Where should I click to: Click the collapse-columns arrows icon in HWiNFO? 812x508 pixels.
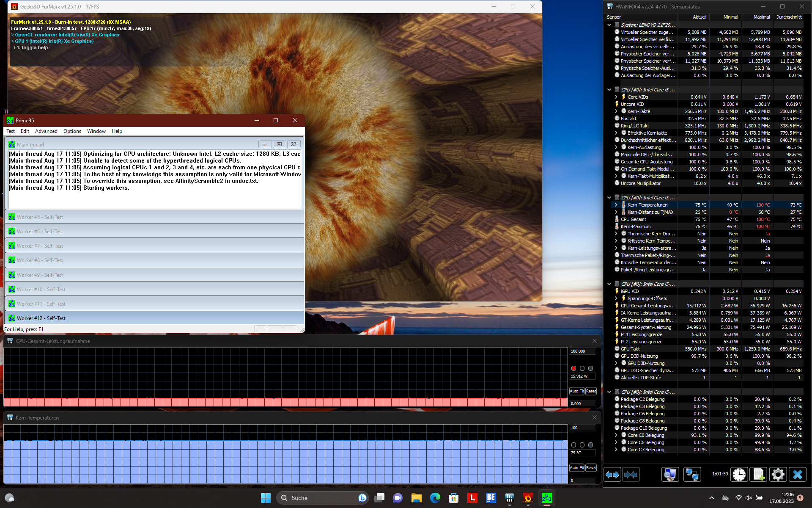click(x=631, y=475)
